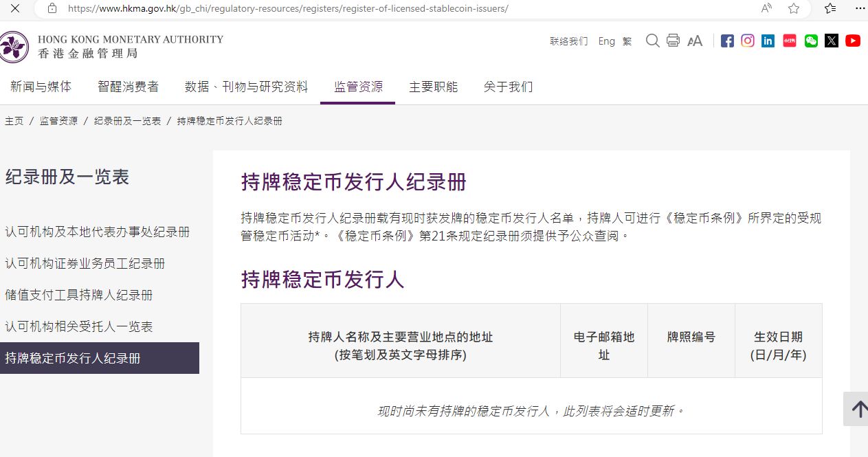Image resolution: width=868 pixels, height=457 pixels.
Task: Click the HKMA bauhinia logo
Action: pos(14,47)
